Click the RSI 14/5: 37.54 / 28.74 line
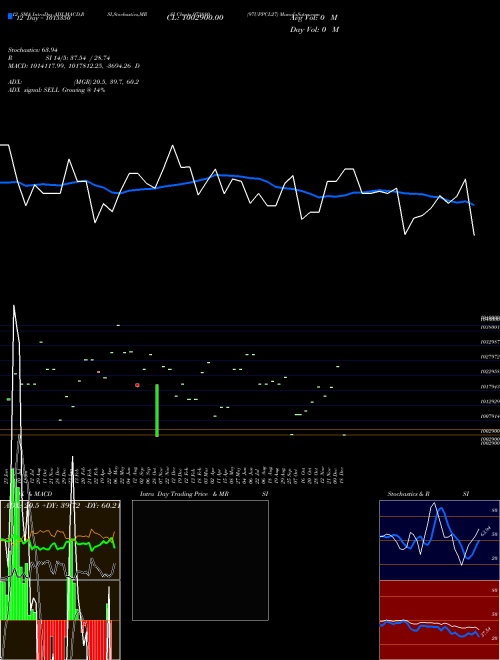Screen dimensions: 500x660 [x=59, y=58]
